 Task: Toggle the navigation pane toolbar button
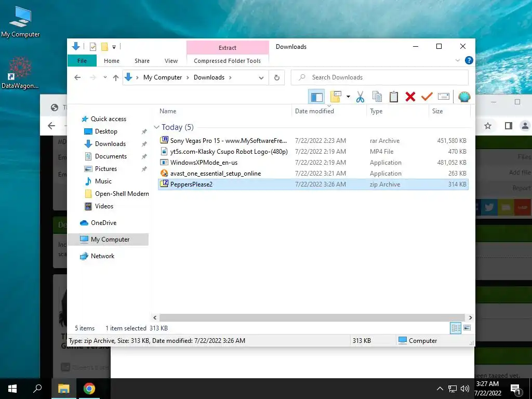316,97
